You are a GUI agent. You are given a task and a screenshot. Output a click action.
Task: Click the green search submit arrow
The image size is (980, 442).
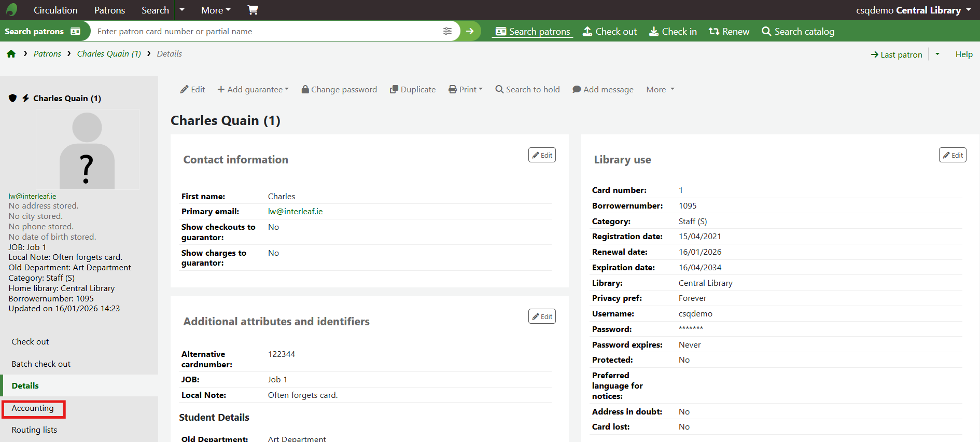tap(470, 31)
